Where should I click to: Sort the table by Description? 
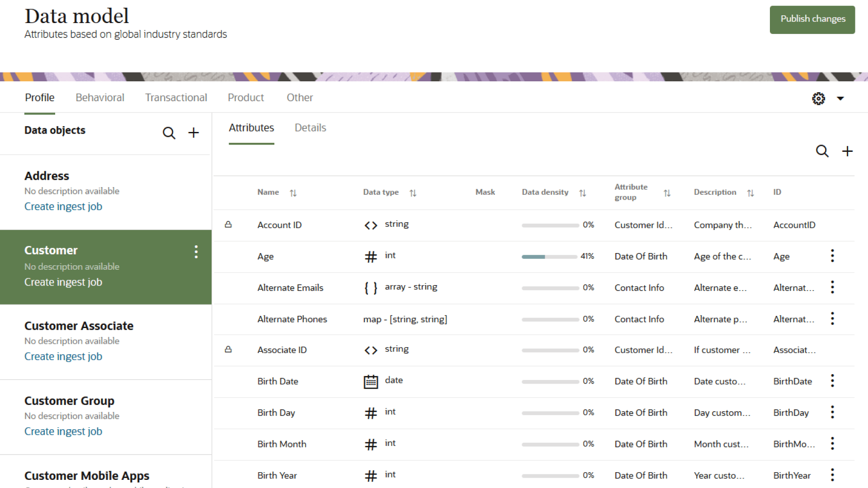750,193
